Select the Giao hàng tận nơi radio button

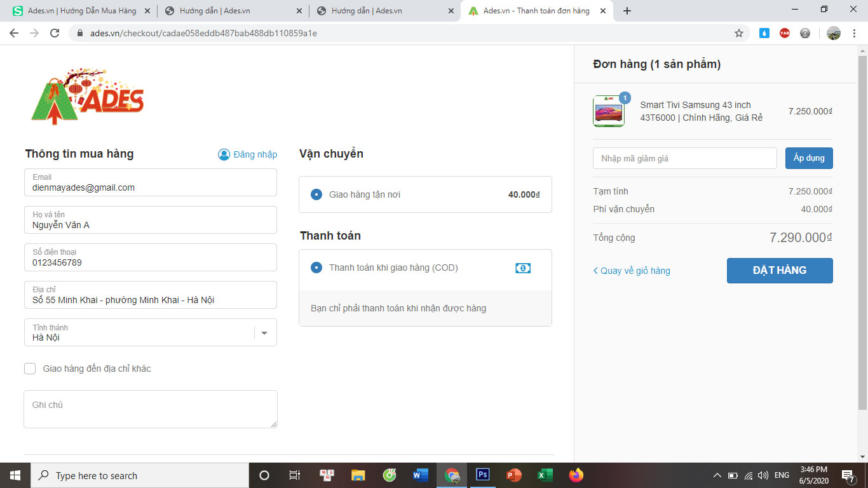point(316,194)
